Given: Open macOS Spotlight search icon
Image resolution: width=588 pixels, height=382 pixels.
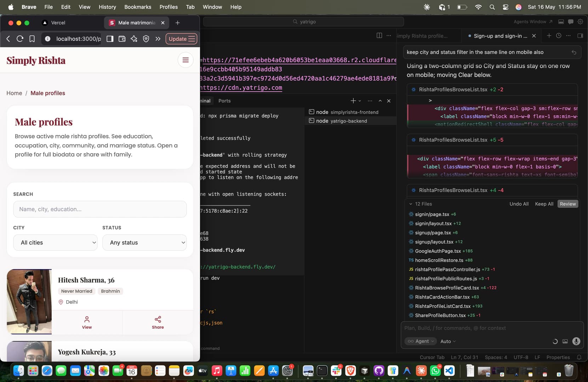Looking at the screenshot, I should tap(492, 7).
